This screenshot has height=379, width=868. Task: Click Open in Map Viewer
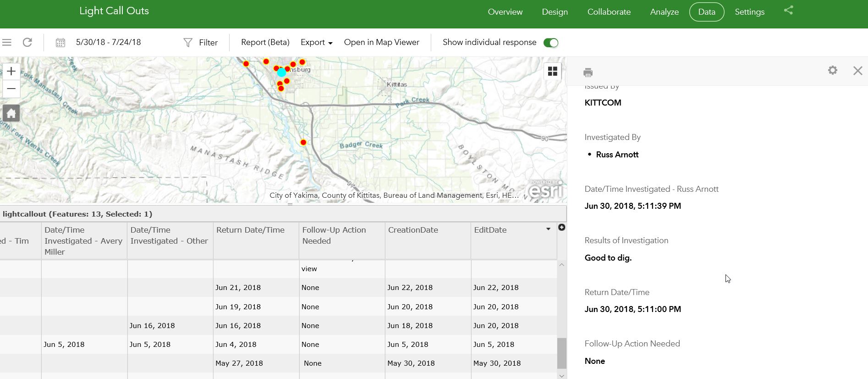[381, 42]
